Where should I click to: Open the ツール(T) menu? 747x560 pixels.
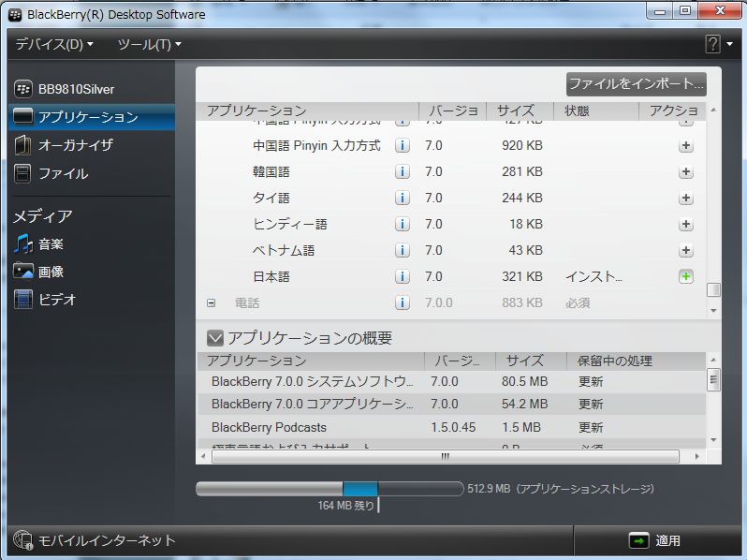149,44
